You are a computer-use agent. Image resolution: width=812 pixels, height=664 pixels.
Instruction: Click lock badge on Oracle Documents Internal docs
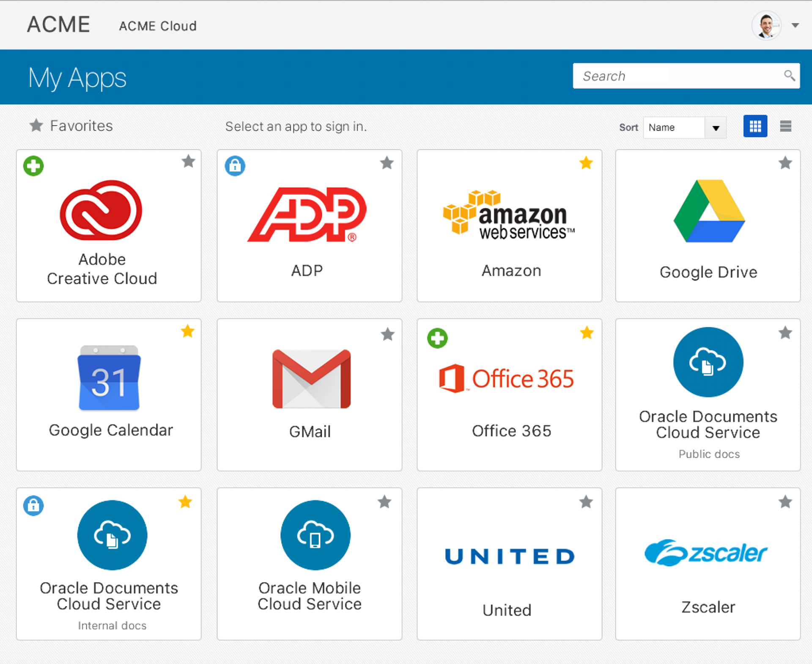[33, 506]
